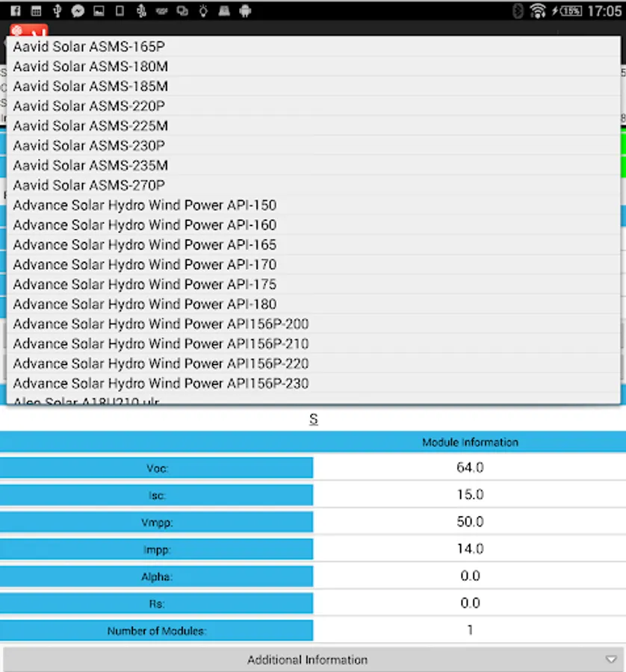The width and height of the screenshot is (626, 672).
Task: Edit the Number of Modules value 1
Action: tap(470, 629)
